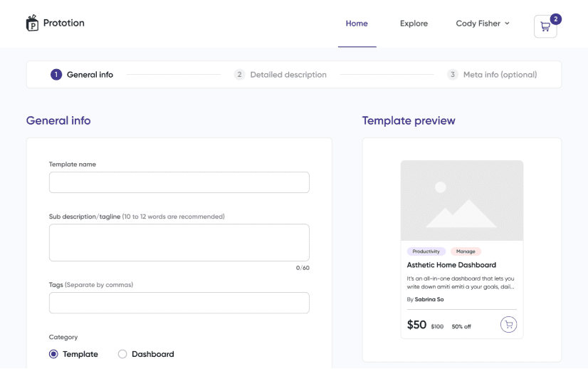The image size is (588, 369).
Task: Click the cart badge showing 2
Action: (x=555, y=19)
